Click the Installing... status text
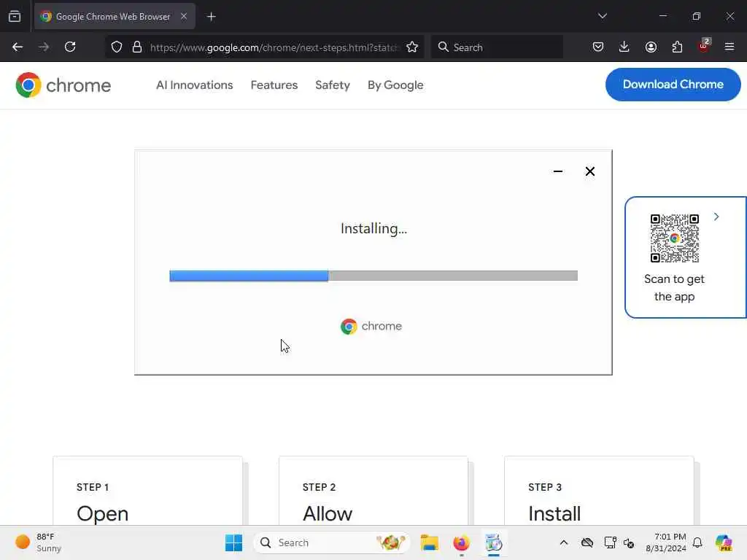The height and width of the screenshot is (560, 747). pyautogui.click(x=374, y=229)
